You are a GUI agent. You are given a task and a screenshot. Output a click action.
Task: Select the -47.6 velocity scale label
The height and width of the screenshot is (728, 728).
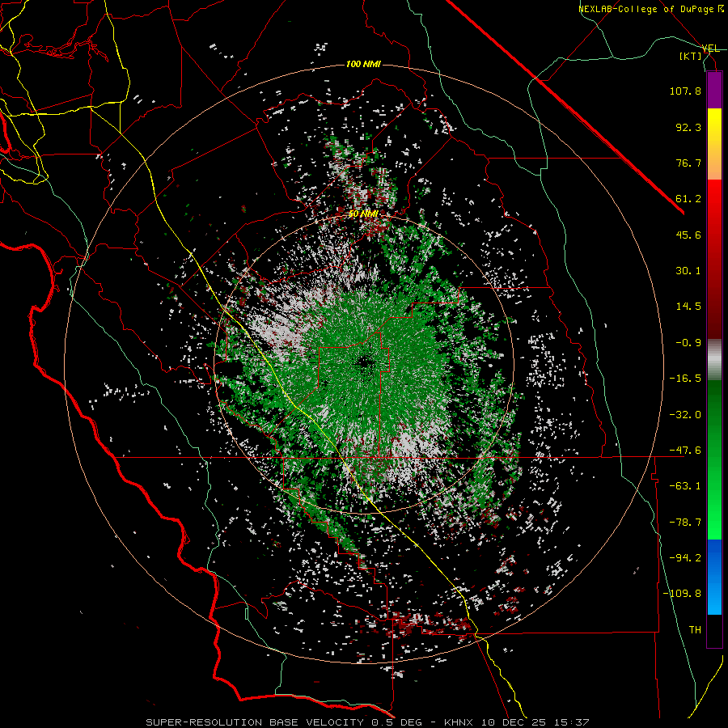click(685, 451)
